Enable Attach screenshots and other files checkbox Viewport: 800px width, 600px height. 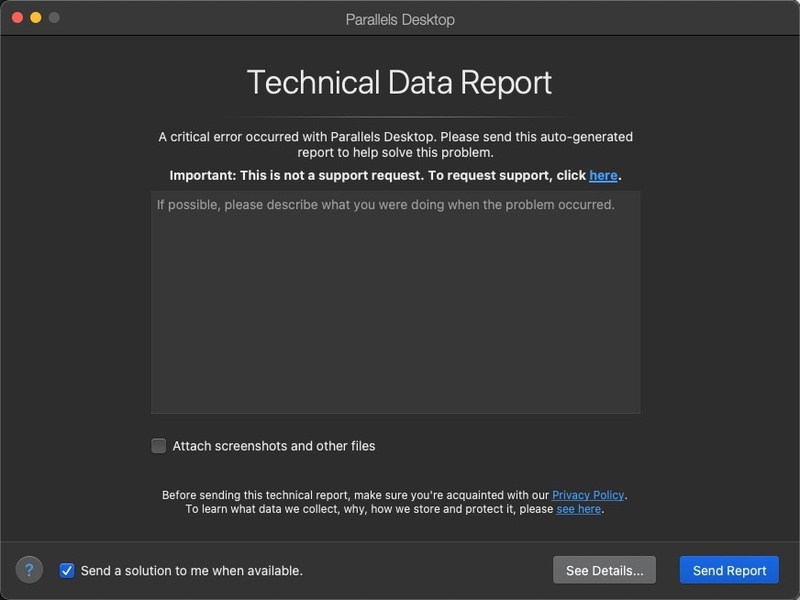[159, 445]
